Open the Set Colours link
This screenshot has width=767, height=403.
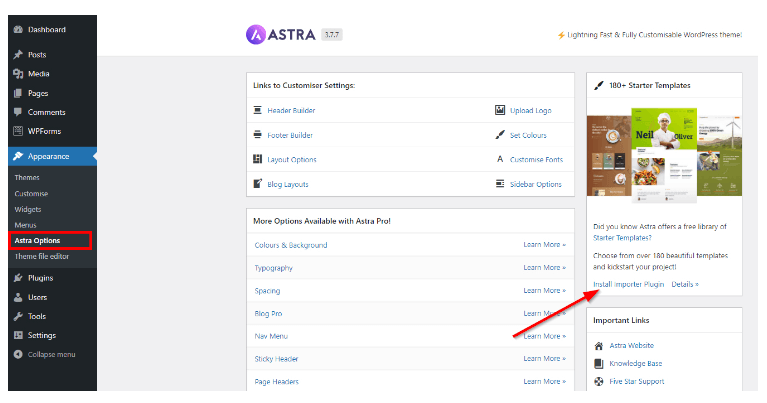tap(528, 135)
